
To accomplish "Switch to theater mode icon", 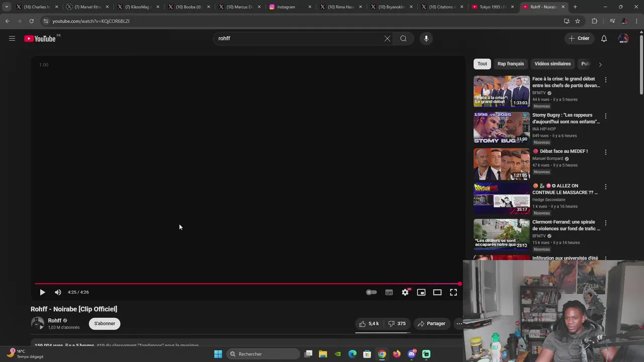I will point(437,292).
